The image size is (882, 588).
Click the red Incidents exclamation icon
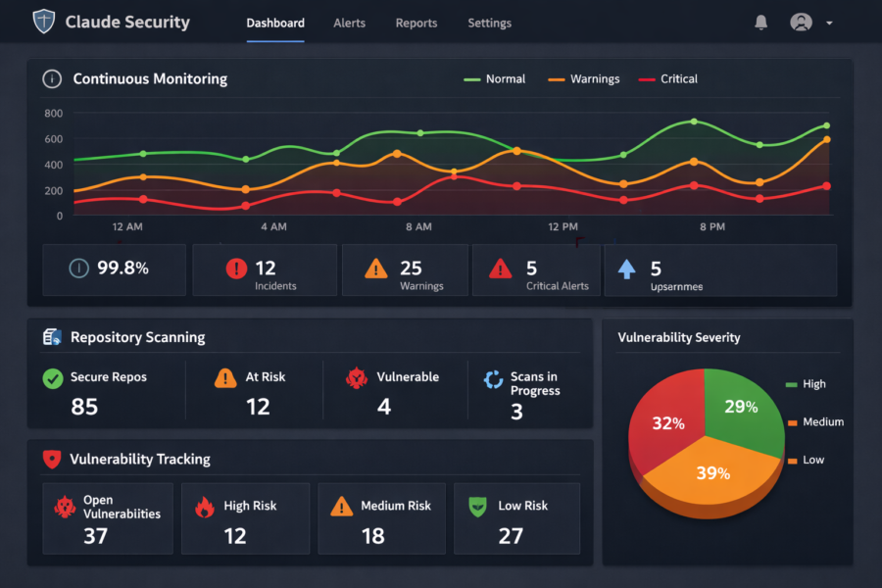(236, 269)
